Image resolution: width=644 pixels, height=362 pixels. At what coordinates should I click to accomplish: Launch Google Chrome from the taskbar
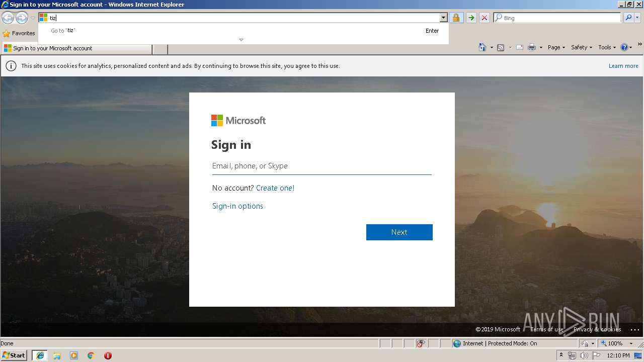coord(91,355)
